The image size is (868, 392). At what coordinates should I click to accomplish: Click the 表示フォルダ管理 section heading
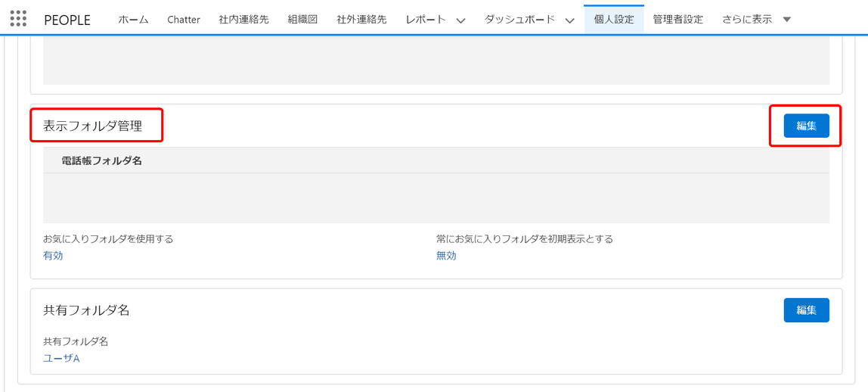point(92,126)
